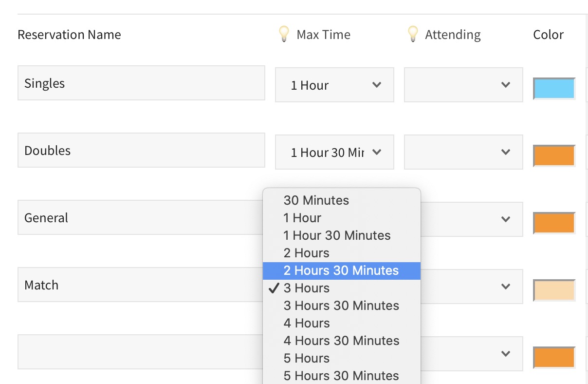Pick the checked 3 Hours option
The height and width of the screenshot is (384, 588).
tap(306, 288)
